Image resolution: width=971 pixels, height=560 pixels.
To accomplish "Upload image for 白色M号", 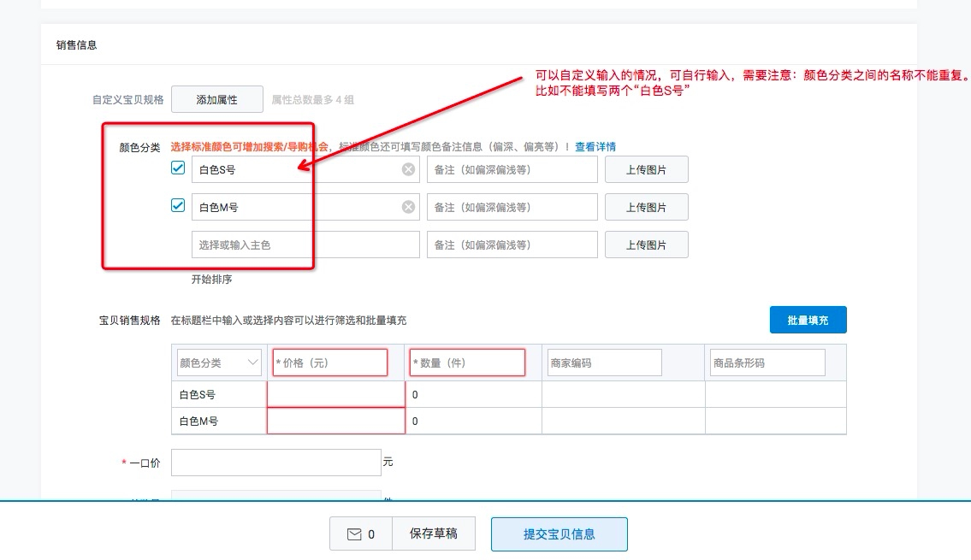I will click(x=646, y=207).
